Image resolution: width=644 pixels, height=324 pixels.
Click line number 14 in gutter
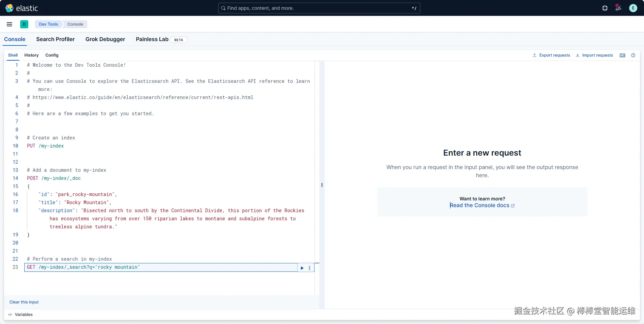point(15,178)
